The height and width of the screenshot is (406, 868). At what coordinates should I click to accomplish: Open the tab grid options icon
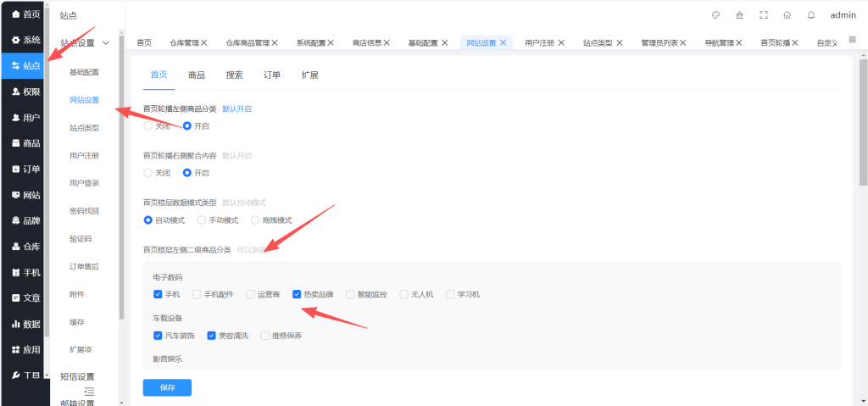coord(852,39)
